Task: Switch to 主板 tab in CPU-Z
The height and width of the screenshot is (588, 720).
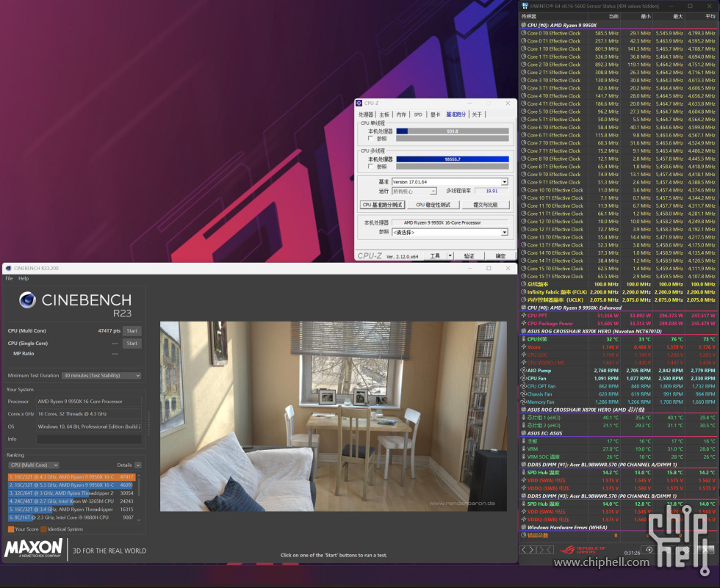Action: click(384, 115)
